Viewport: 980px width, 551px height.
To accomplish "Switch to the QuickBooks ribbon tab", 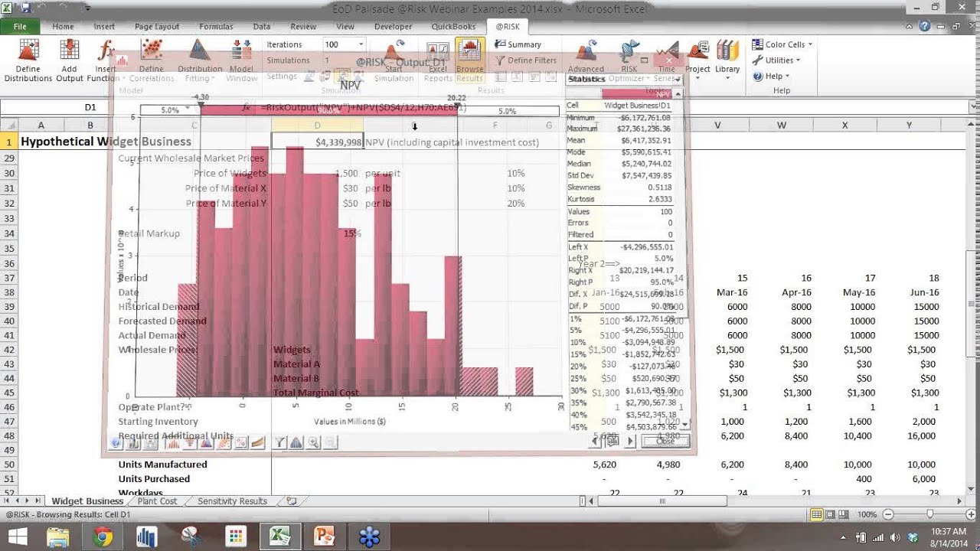I will [454, 26].
